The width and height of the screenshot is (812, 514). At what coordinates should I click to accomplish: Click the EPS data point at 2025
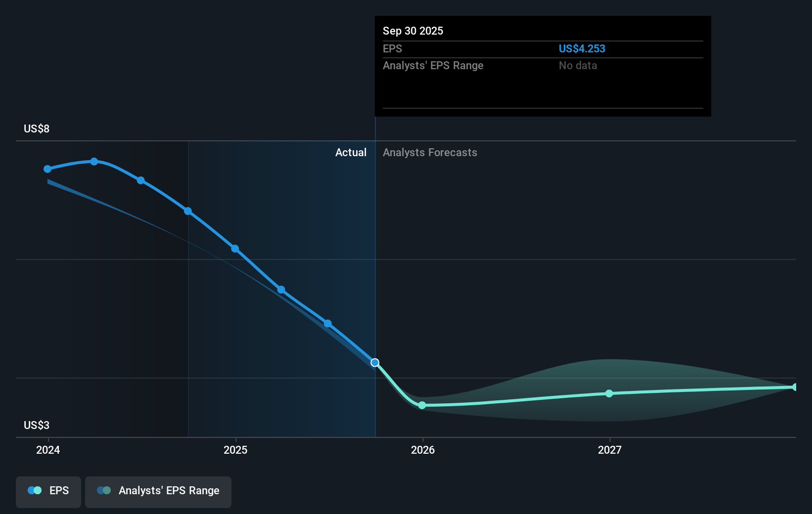(235, 249)
